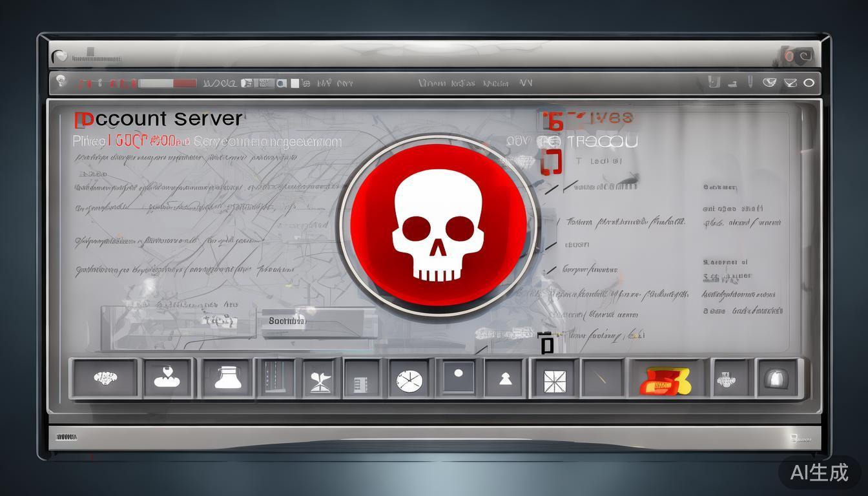Image resolution: width=868 pixels, height=496 pixels.
Task: Open the centered menu text in top toolbar
Action: coord(474,83)
